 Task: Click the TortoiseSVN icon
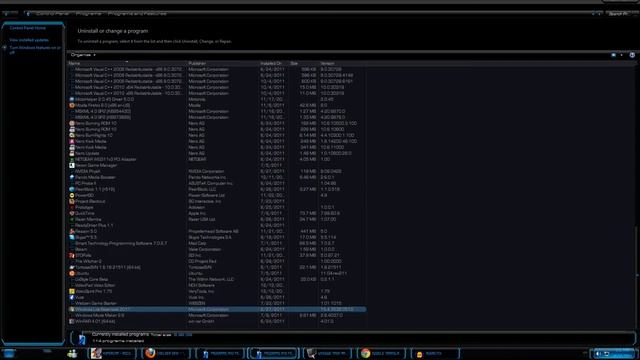click(72, 267)
